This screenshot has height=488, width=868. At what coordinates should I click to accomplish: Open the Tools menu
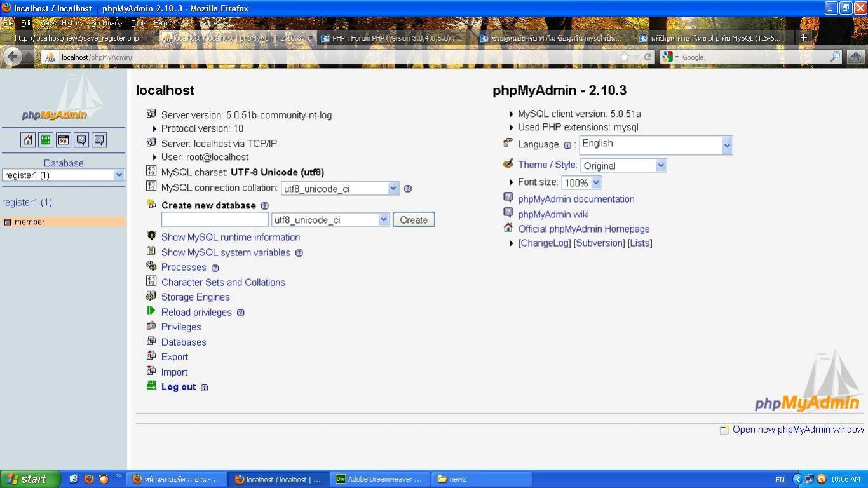tap(139, 23)
